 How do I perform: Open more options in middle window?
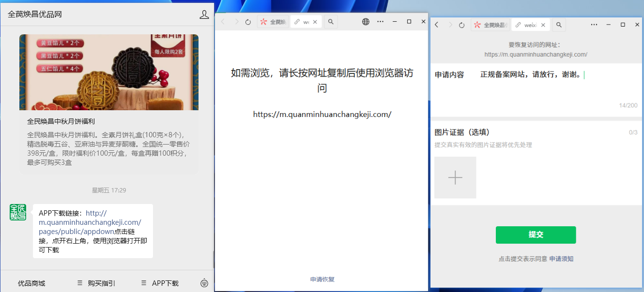pyautogui.click(x=381, y=22)
